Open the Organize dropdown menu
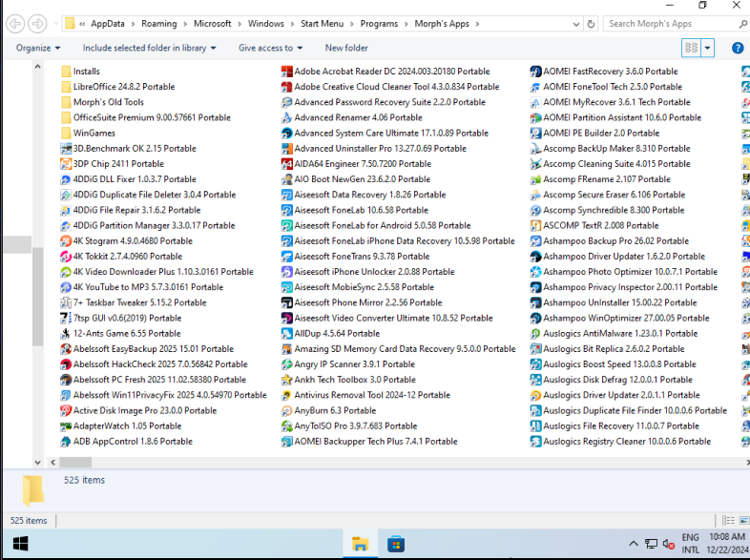The height and width of the screenshot is (560, 750). pyautogui.click(x=38, y=48)
